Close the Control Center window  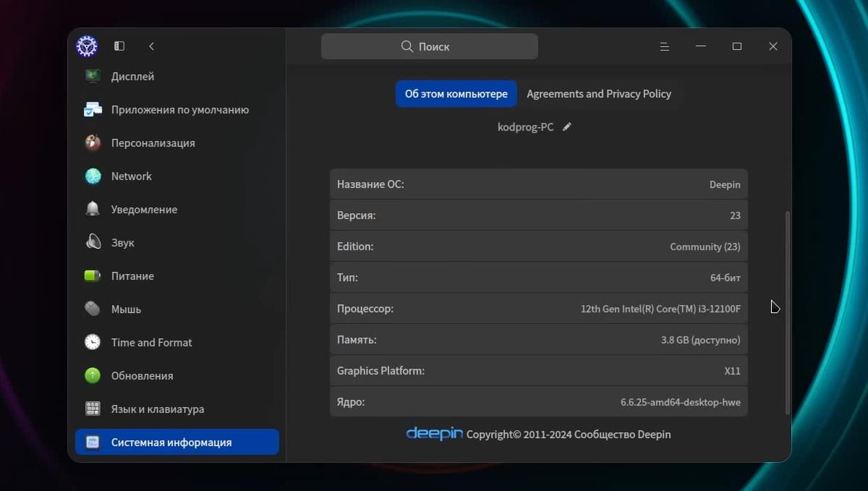[x=773, y=46]
